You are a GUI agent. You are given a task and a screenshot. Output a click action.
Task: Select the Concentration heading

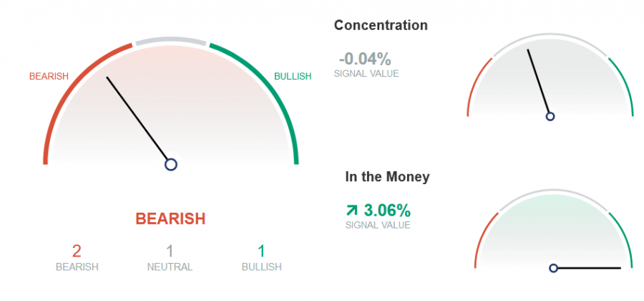pos(381,25)
